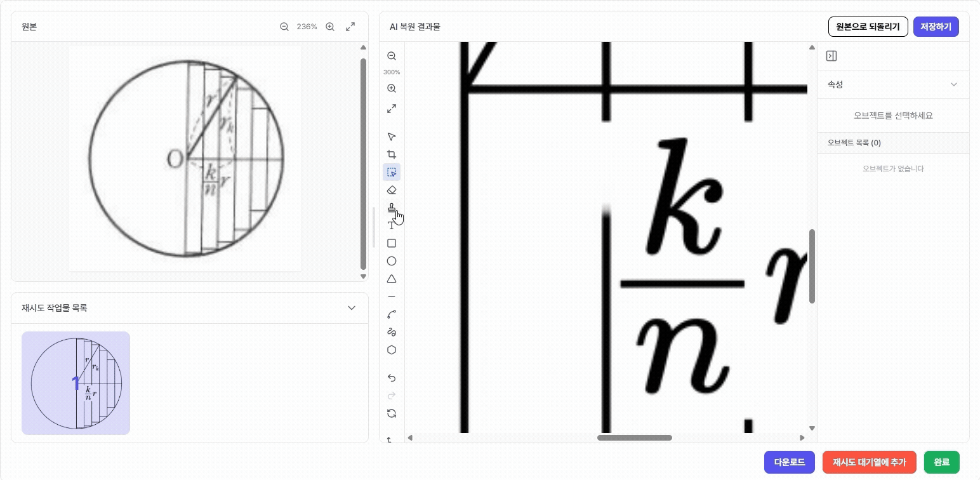The width and height of the screenshot is (980, 480).
Task: Select the circle shape tool
Action: 392,261
